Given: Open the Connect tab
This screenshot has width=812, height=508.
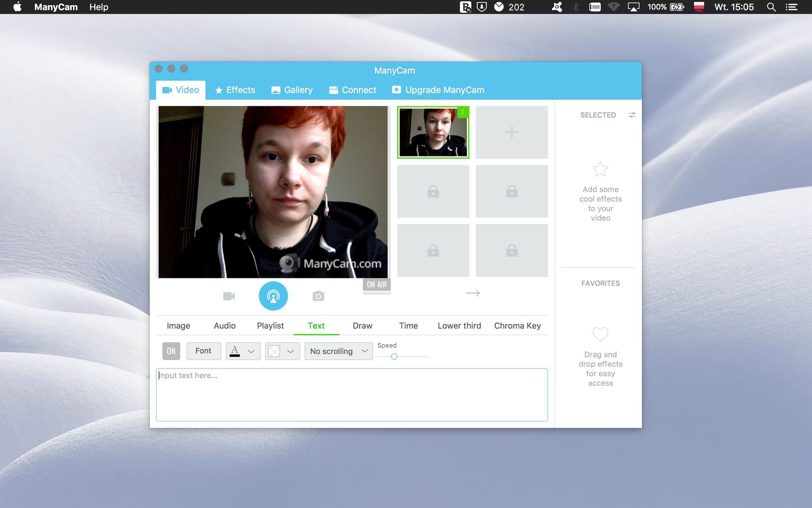Looking at the screenshot, I should [x=353, y=90].
